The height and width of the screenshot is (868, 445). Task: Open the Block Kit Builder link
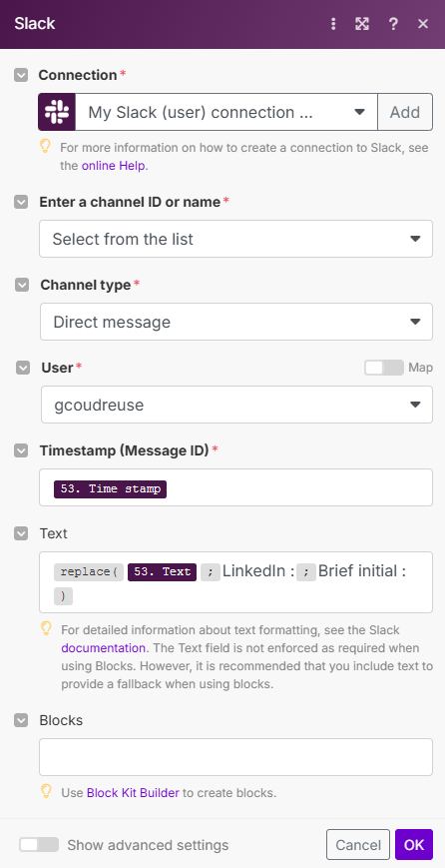(133, 793)
